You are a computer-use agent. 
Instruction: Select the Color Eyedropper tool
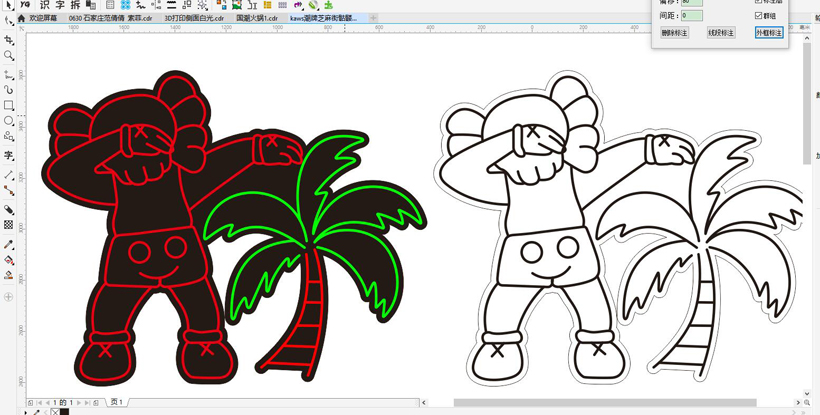pos(8,244)
